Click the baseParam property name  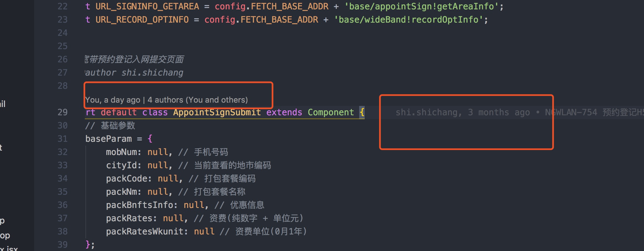[109, 139]
